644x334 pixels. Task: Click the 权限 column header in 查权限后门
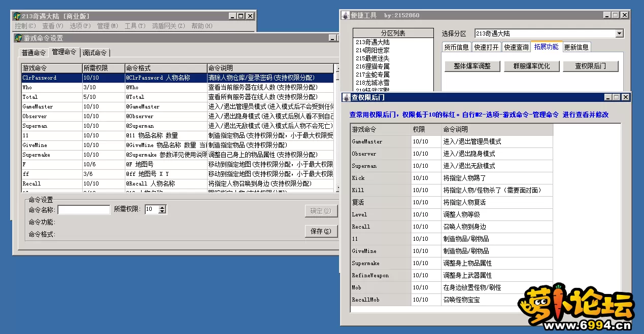click(426, 129)
